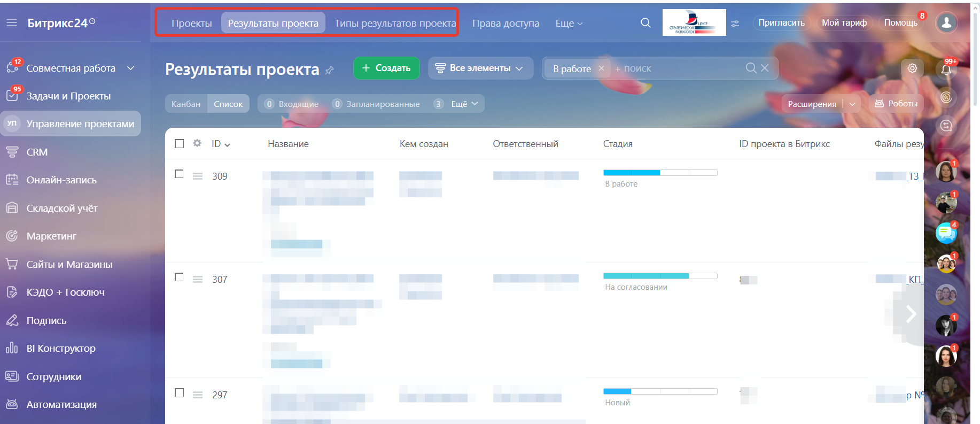Open the hamburger main menu icon
Screen dimensions: 980x424
tap(12, 23)
